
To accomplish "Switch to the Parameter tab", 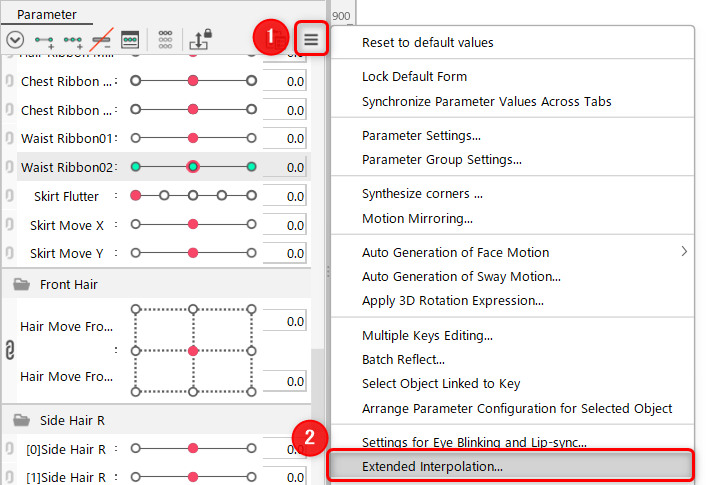I will 47,14.
